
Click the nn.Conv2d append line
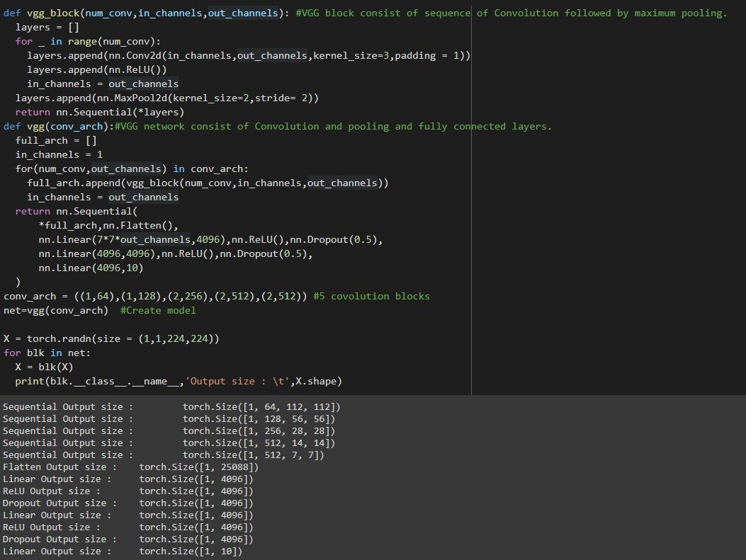[x=249, y=56]
